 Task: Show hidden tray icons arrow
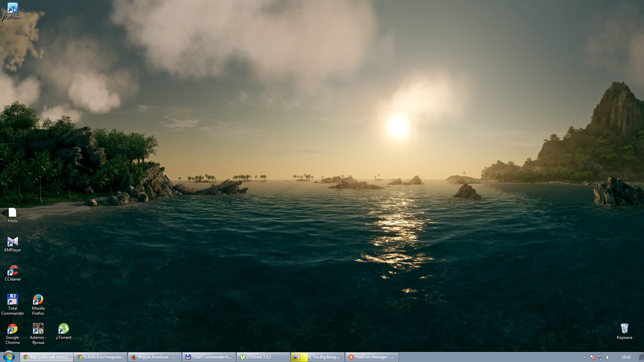584,357
